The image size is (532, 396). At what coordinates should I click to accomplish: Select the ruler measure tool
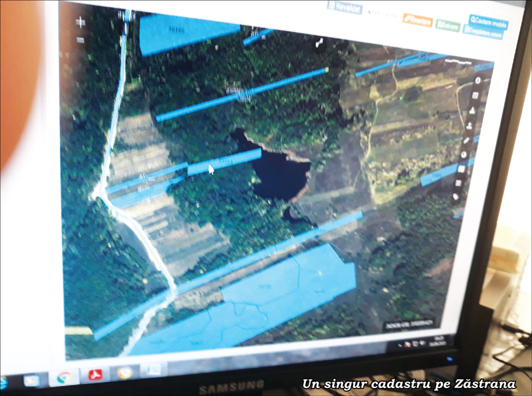click(x=467, y=140)
